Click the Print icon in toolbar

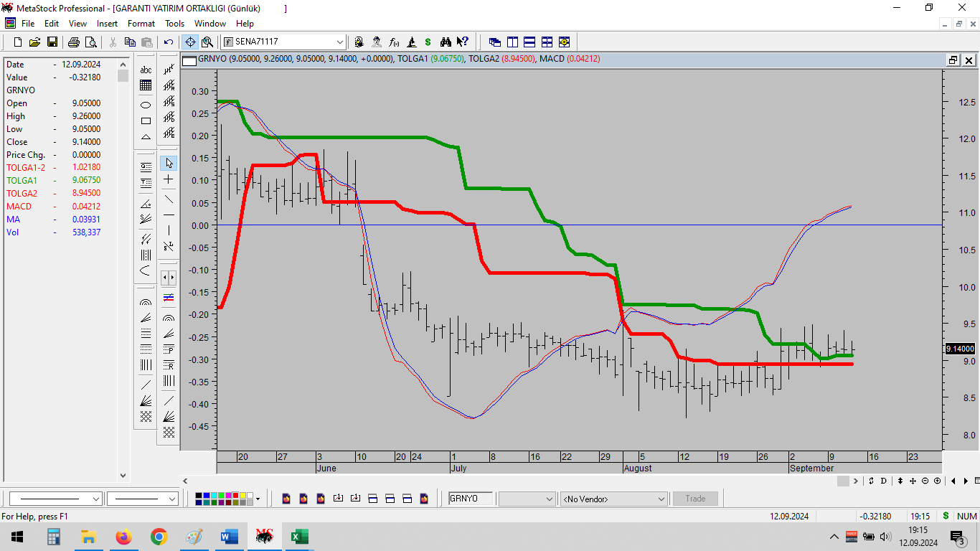click(x=75, y=42)
